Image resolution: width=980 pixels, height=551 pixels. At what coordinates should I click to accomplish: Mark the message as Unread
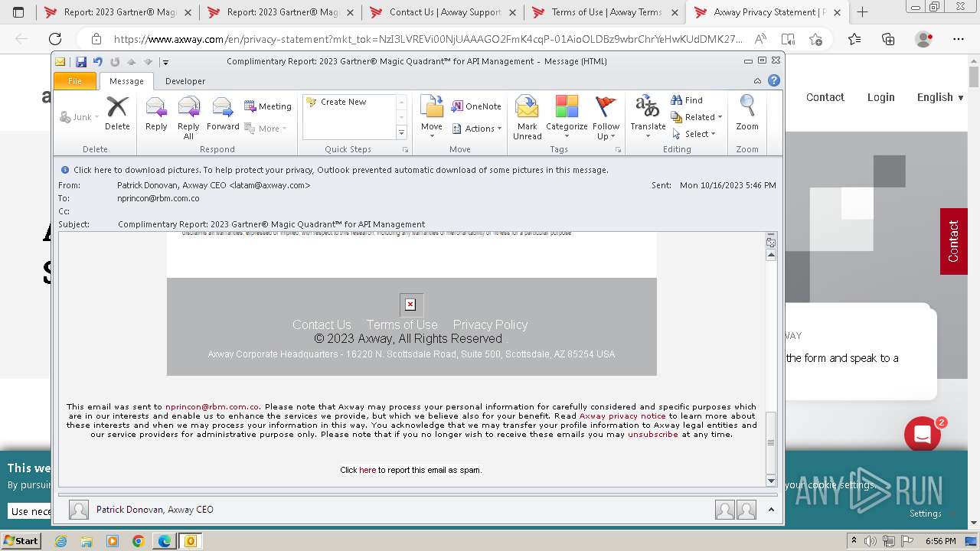click(527, 118)
